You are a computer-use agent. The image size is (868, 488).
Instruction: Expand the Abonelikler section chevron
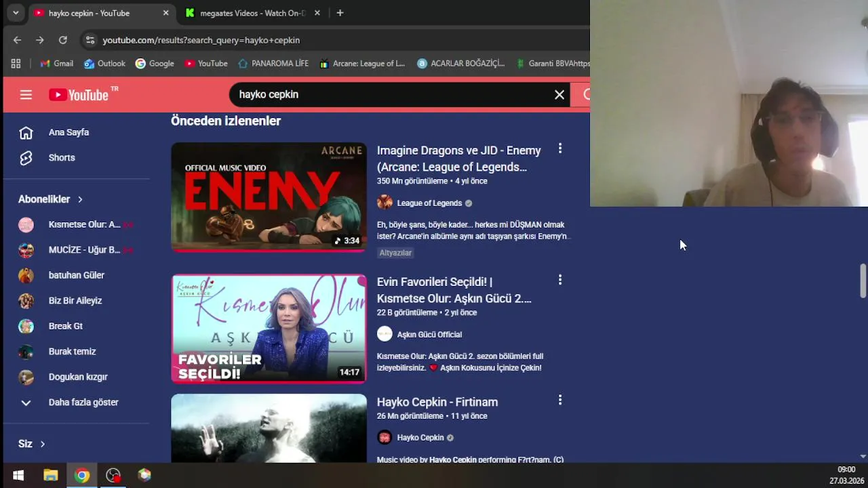tap(80, 199)
